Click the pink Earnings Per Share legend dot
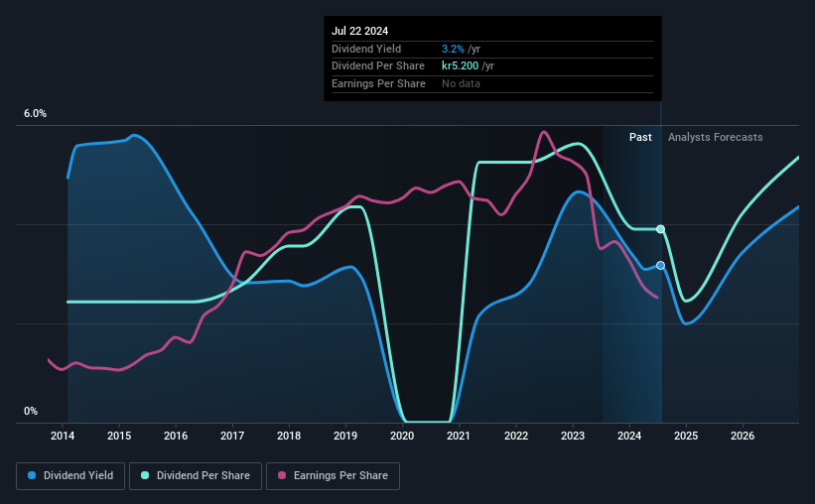815x504 pixels. (282, 475)
